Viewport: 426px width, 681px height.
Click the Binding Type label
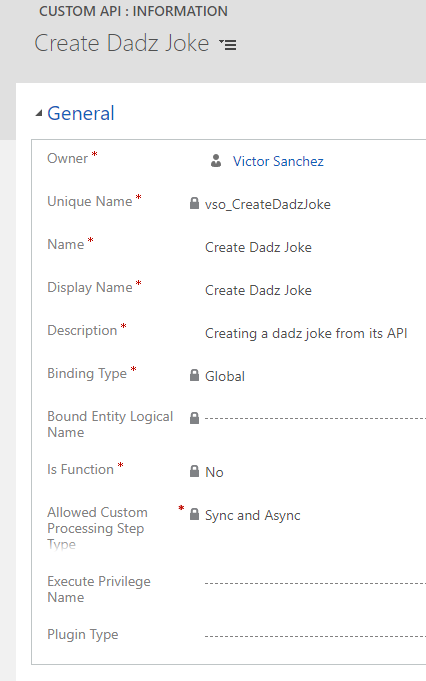[x=87, y=374]
